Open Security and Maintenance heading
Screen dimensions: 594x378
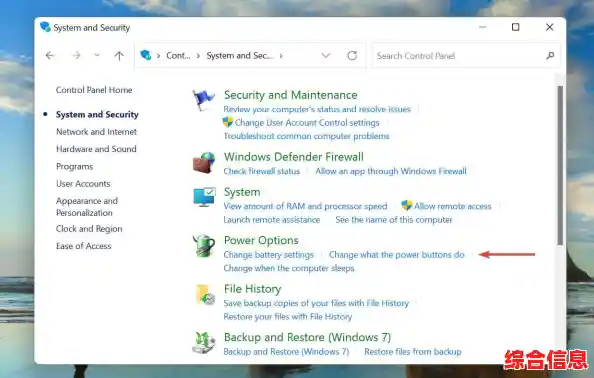291,95
